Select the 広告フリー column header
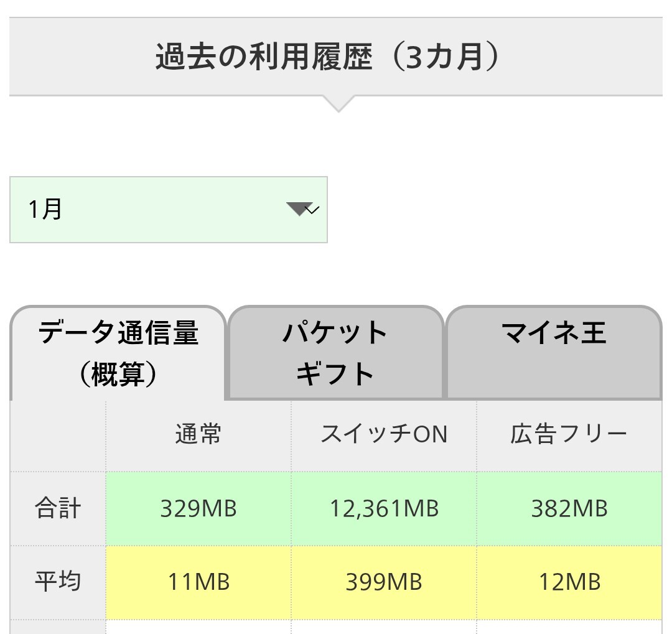 569,435
